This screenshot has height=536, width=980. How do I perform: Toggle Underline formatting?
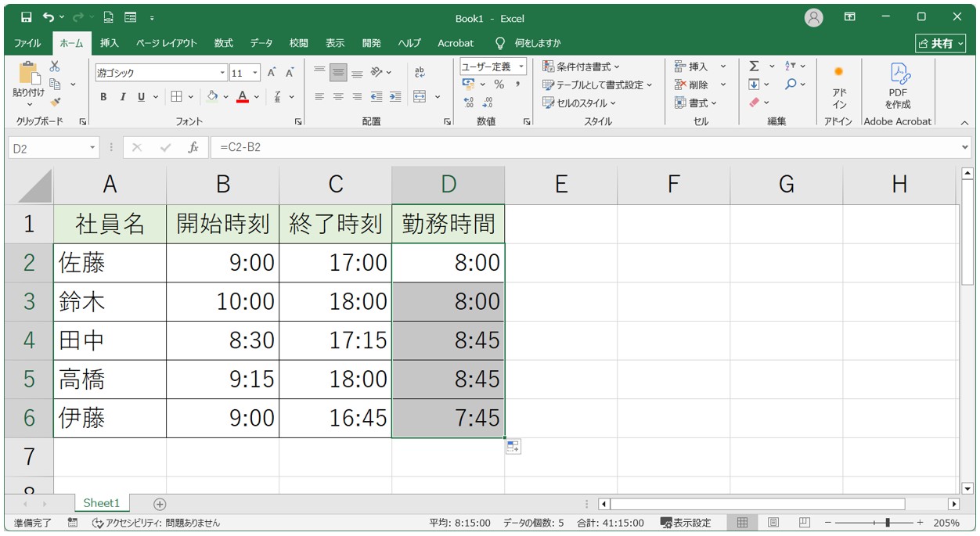[x=141, y=97]
